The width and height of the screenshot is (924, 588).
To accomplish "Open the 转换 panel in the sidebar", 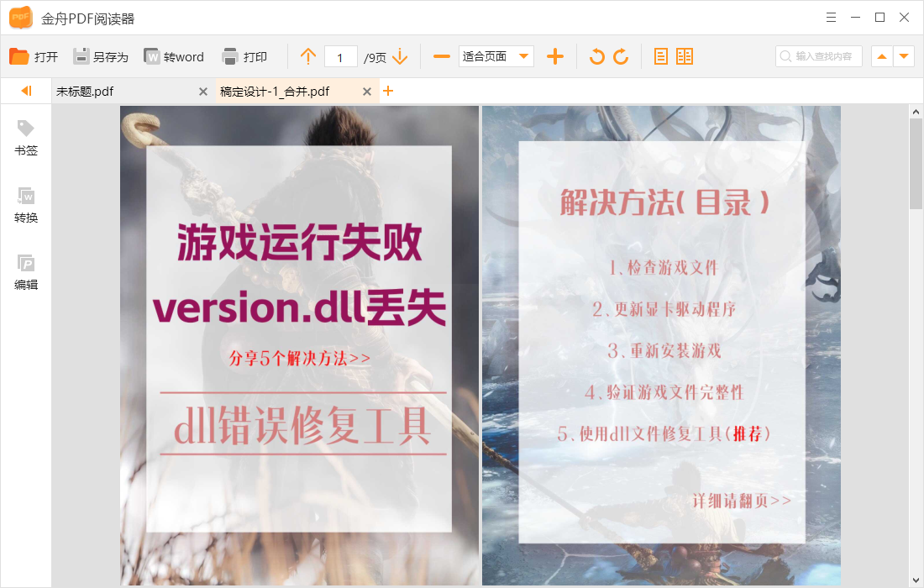I will [x=25, y=204].
